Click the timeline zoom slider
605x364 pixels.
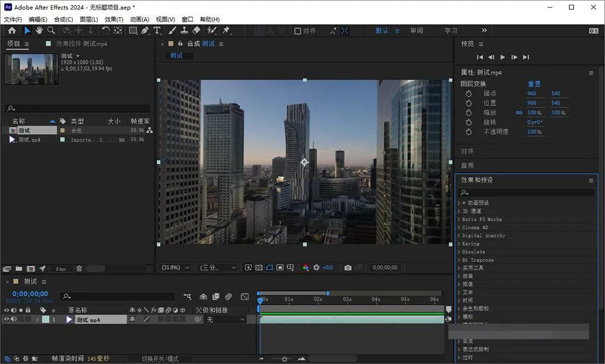[x=285, y=359]
